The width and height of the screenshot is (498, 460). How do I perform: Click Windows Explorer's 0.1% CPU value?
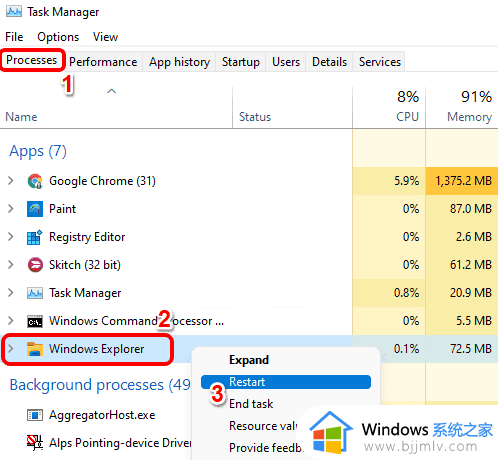(x=406, y=349)
